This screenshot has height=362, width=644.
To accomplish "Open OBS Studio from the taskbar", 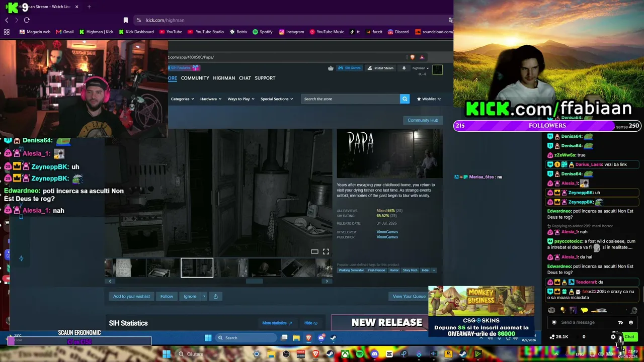I will coord(286,354).
